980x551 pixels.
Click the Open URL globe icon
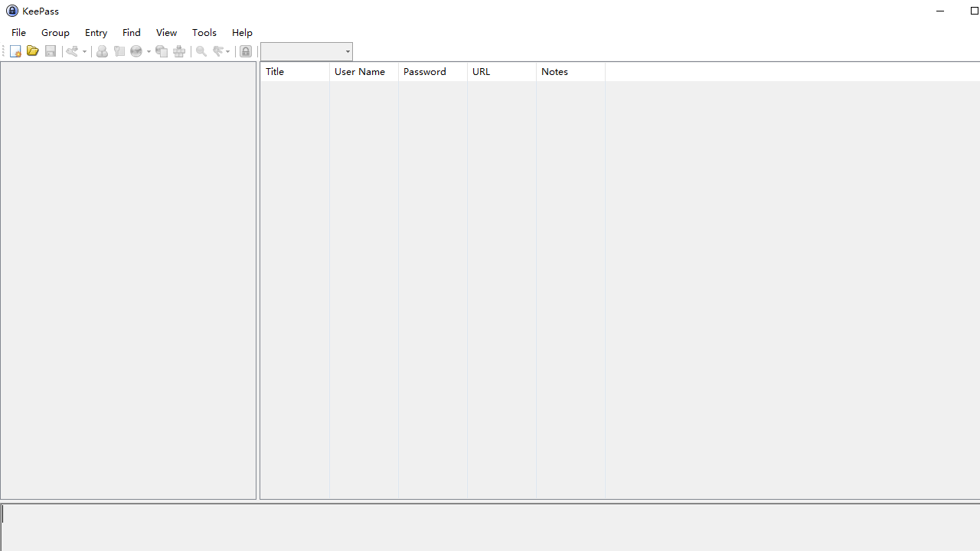click(x=136, y=51)
